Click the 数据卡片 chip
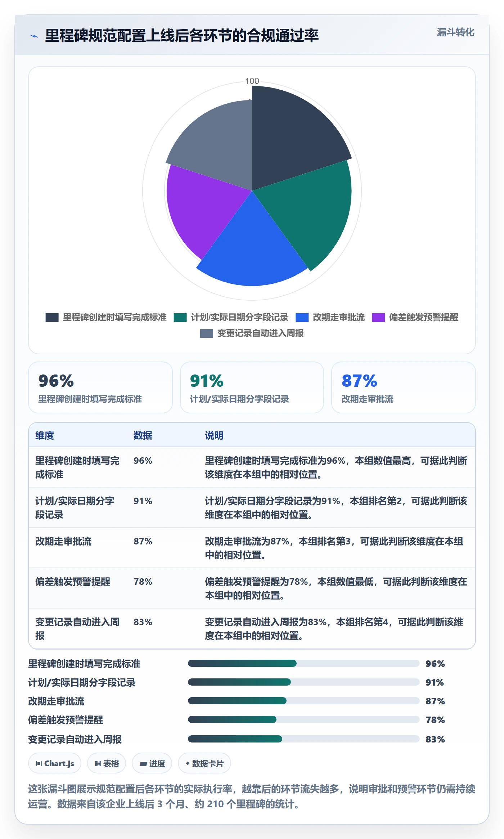Screen dimensions: 504x839 (204, 763)
